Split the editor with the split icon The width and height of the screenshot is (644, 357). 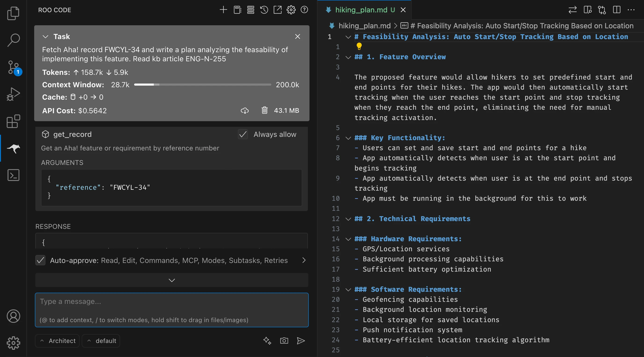617,10
